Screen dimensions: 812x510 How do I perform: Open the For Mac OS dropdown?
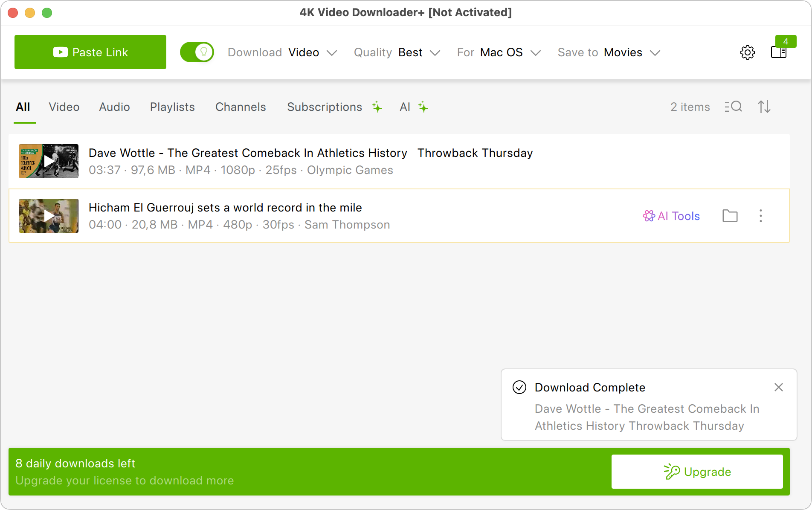[x=499, y=52]
